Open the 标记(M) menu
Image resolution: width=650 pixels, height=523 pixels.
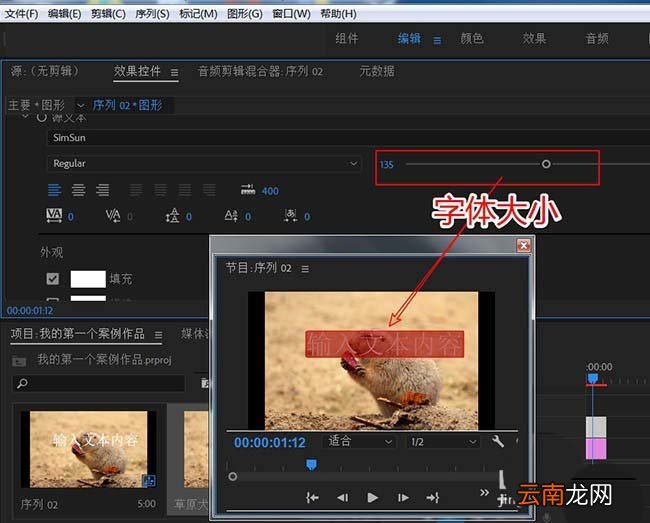pos(198,14)
